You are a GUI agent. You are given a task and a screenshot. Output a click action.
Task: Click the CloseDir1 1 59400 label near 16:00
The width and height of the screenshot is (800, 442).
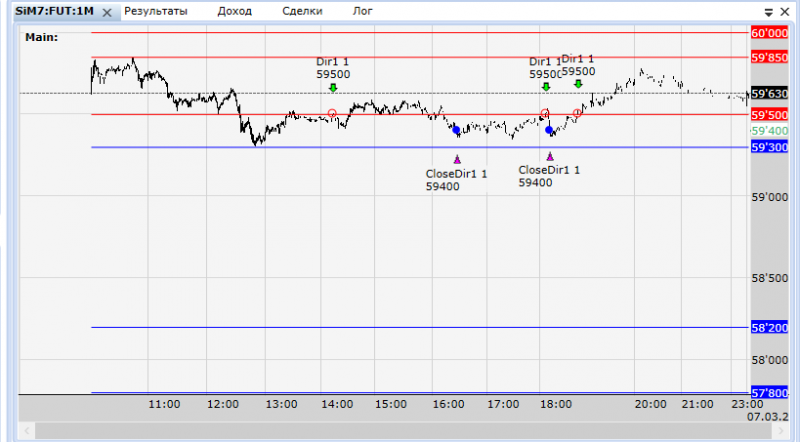pyautogui.click(x=457, y=180)
